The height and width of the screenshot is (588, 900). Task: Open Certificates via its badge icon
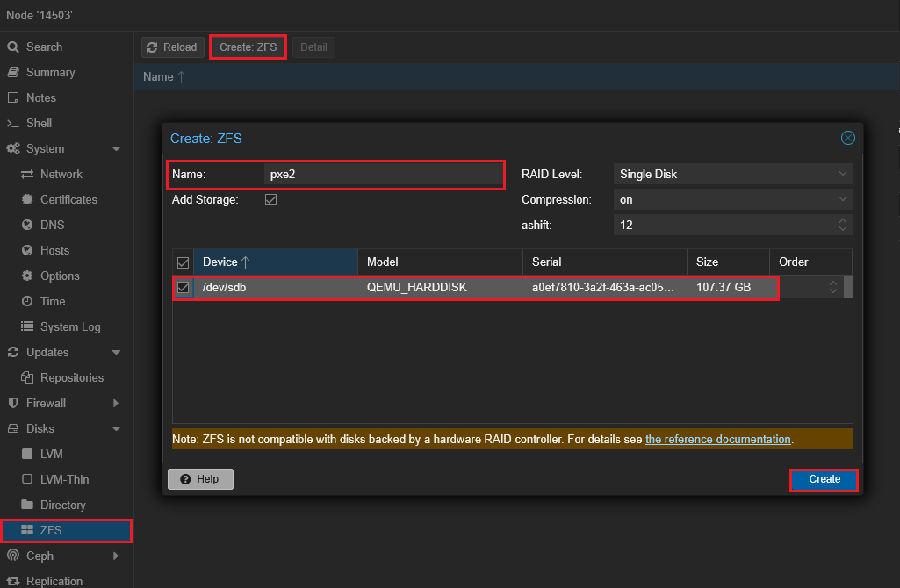coord(27,200)
